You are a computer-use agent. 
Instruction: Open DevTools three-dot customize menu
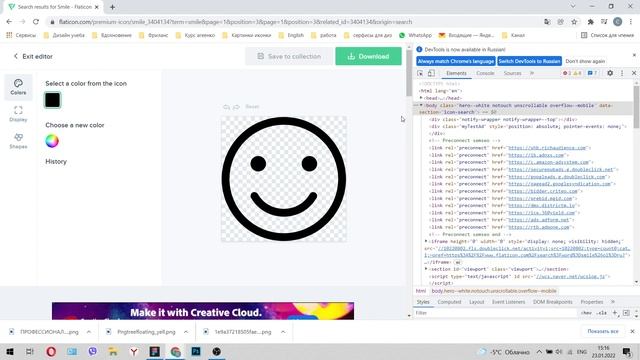pos(622,73)
